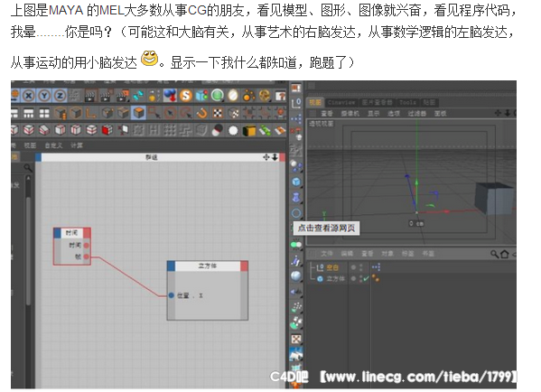Click the 位置 . X input port

[171, 295]
